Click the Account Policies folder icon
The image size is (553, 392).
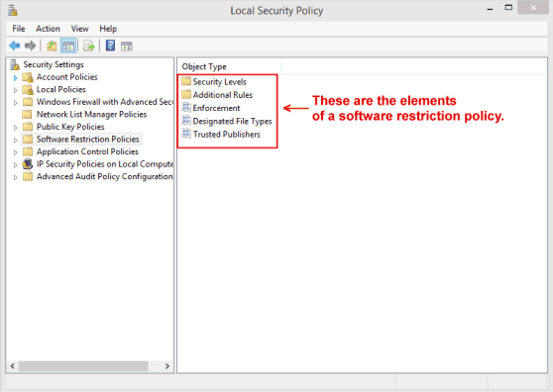click(28, 77)
